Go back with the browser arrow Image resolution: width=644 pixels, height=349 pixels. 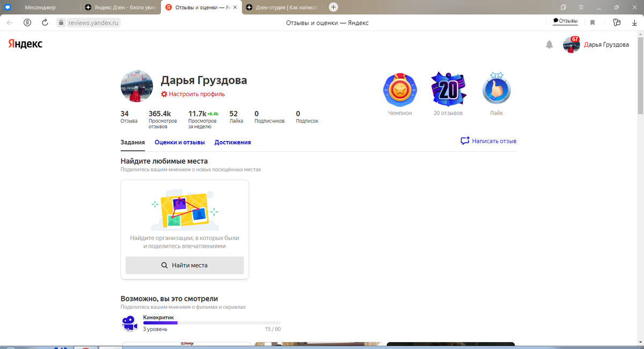click(x=10, y=23)
